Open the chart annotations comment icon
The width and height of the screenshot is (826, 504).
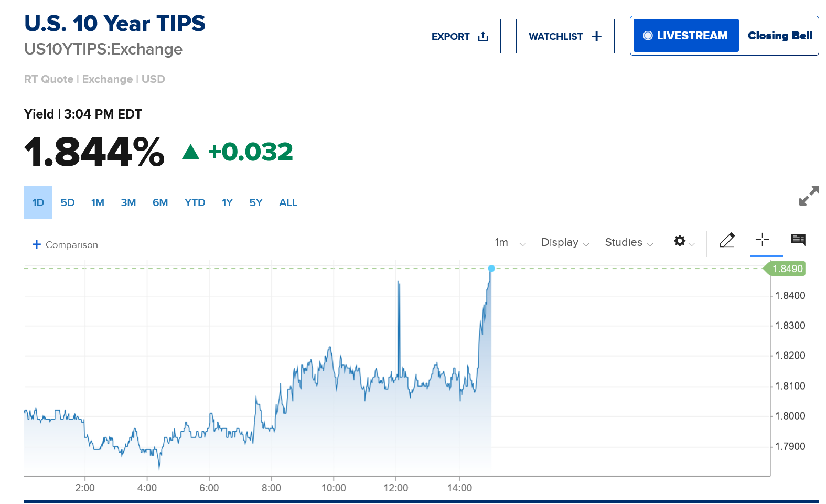click(x=798, y=240)
